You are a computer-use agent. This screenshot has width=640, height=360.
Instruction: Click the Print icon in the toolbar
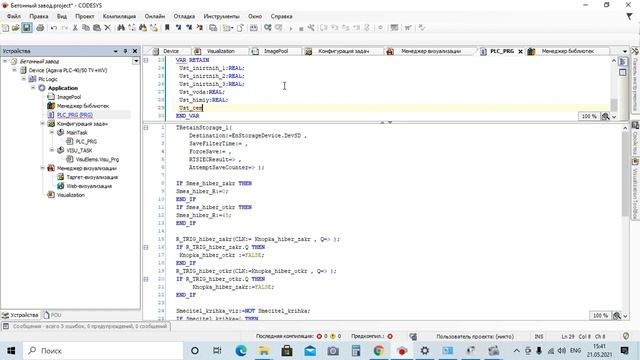point(40,28)
